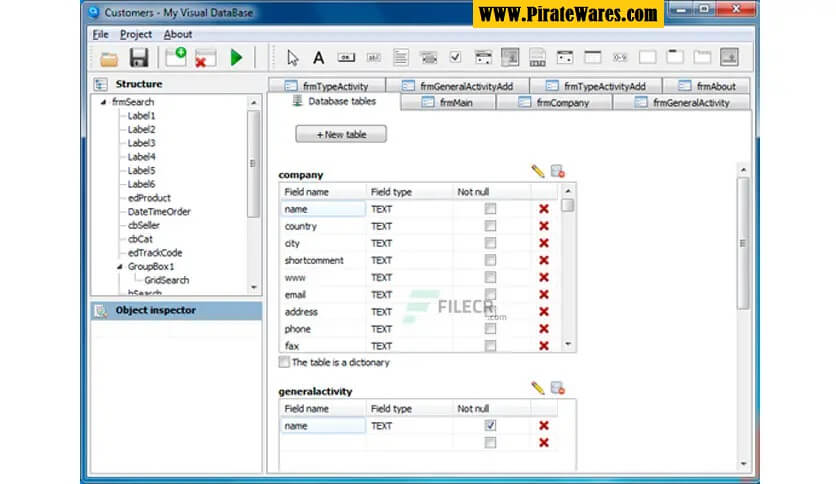This screenshot has height=484, width=836.
Task: Uncheck Not null for generalactivity name field
Action: click(x=490, y=426)
